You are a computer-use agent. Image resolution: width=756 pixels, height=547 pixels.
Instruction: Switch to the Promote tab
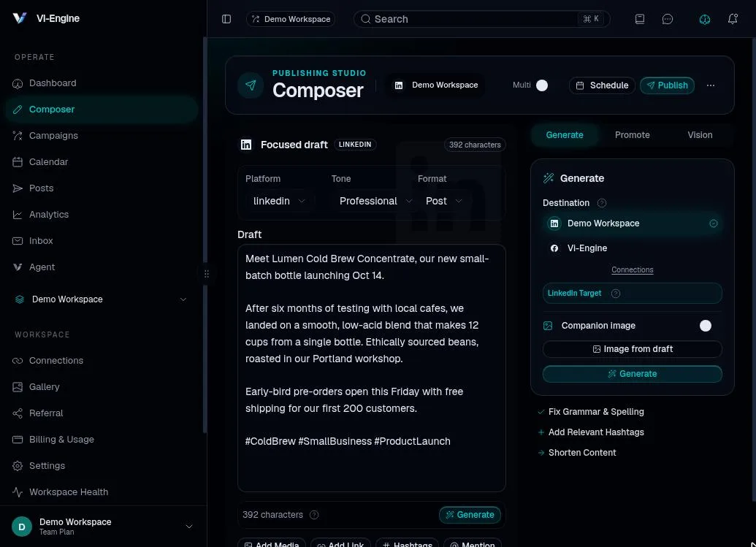(632, 135)
